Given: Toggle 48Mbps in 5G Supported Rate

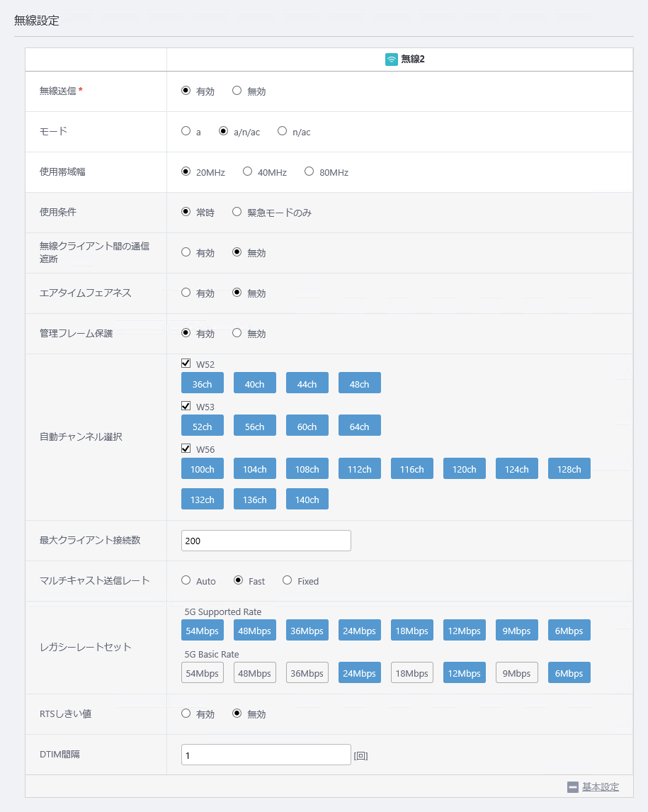Looking at the screenshot, I should [255, 630].
